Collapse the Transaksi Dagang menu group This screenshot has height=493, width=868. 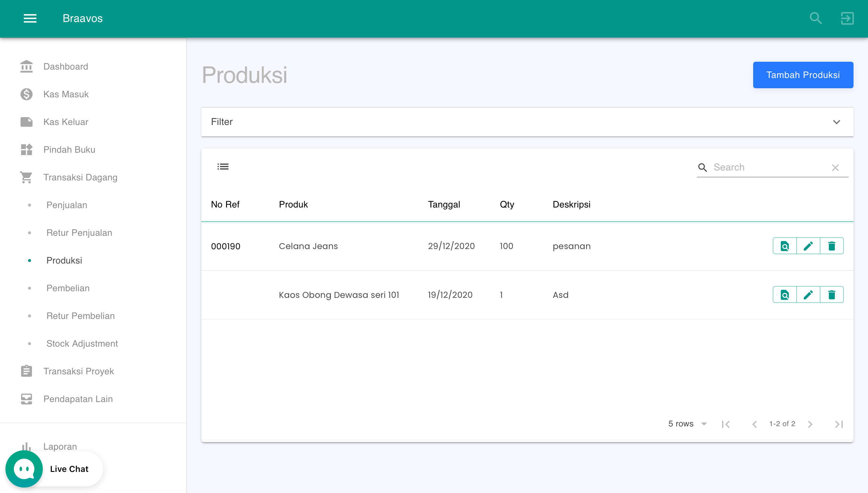point(80,177)
